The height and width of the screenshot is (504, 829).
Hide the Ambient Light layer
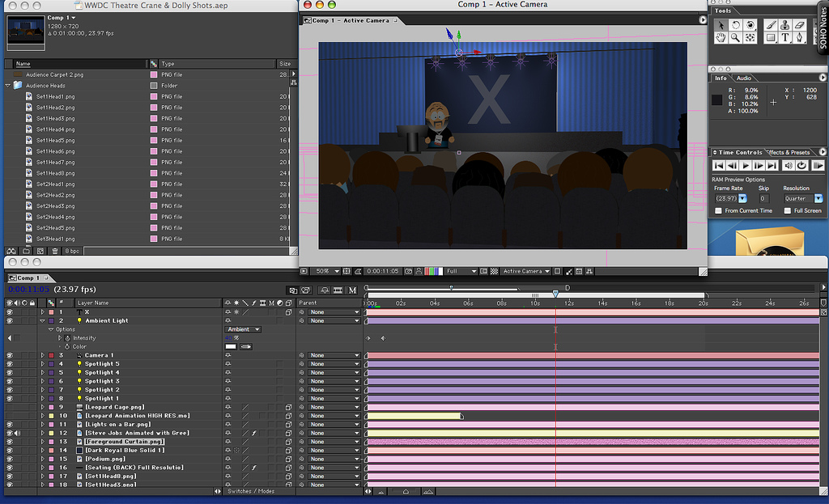9,320
